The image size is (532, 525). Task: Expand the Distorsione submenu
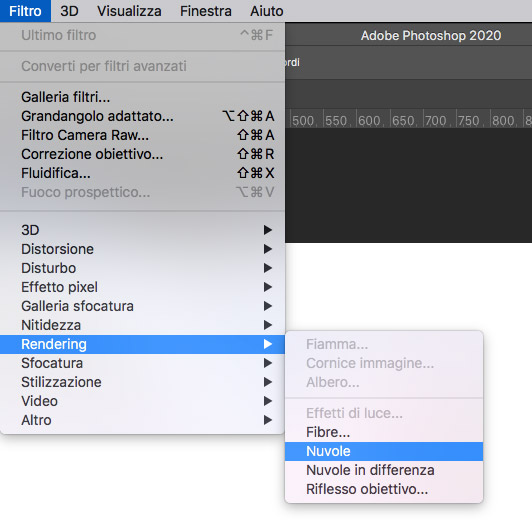pos(142,249)
